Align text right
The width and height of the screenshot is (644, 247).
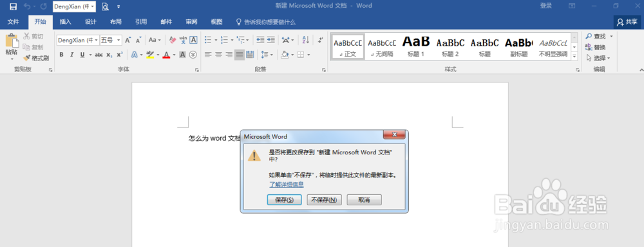229,55
